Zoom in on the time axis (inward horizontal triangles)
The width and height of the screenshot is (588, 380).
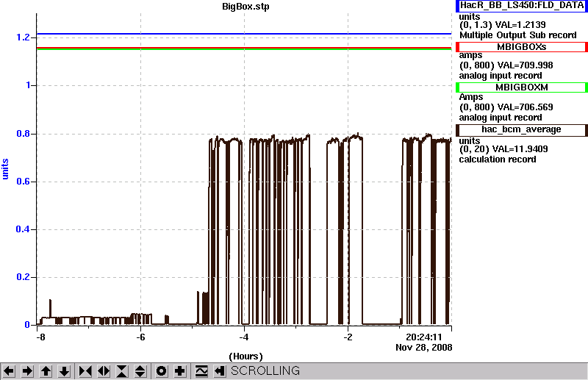[85, 371]
